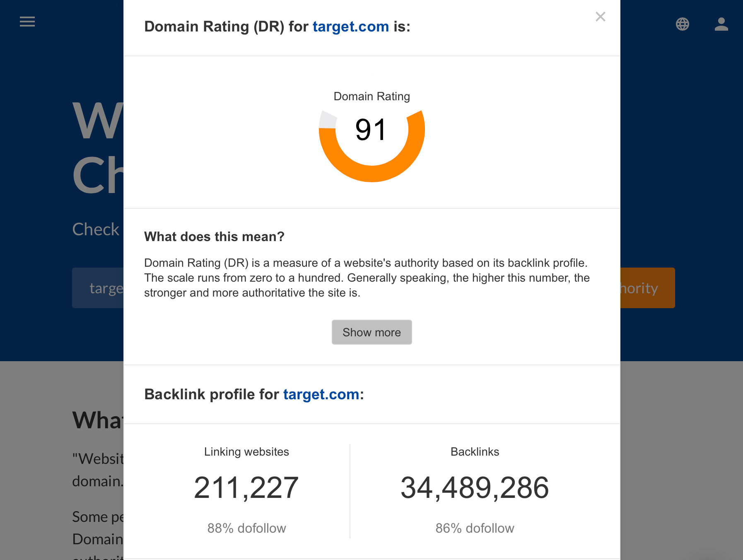Close the Domain Rating results dialog

(600, 17)
